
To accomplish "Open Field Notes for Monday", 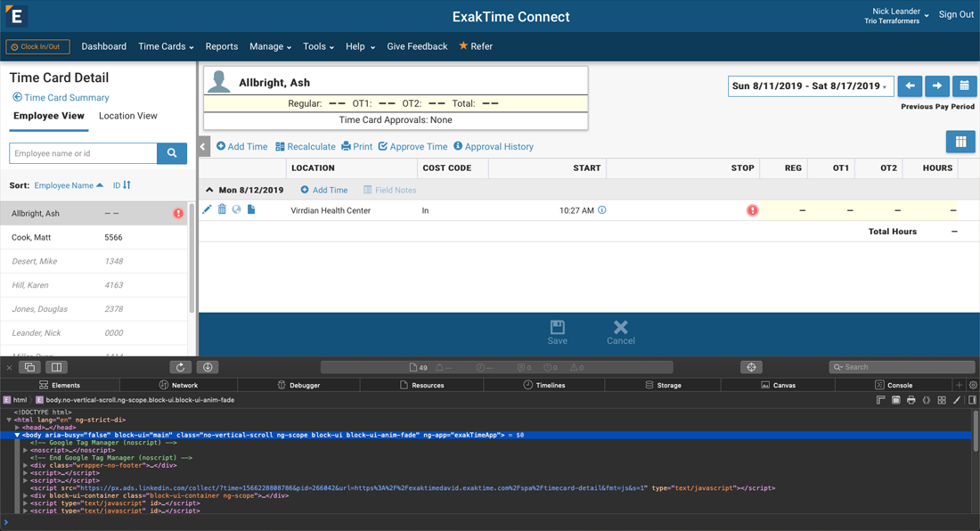I will (390, 190).
